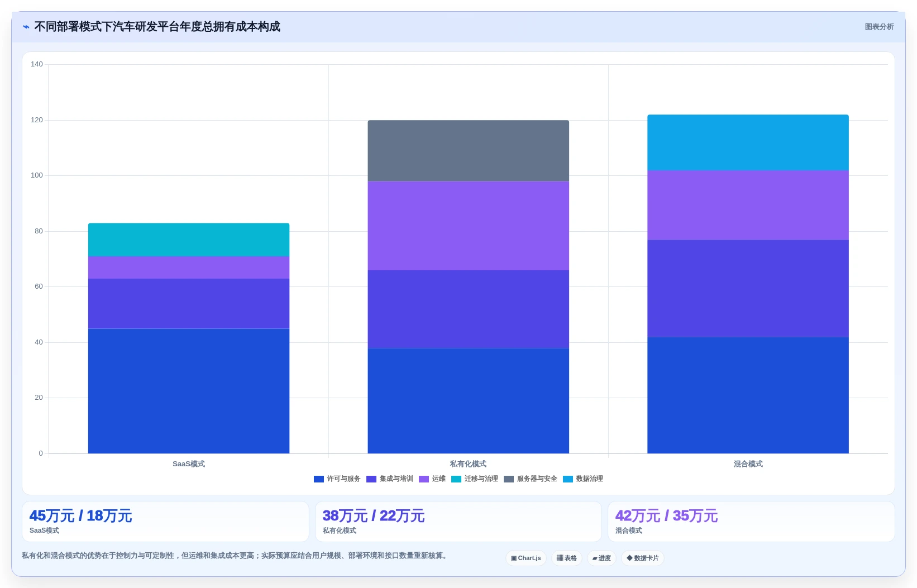Click the 混合模式 x-axis label
Viewport: 917px width, 588px height.
748,464
